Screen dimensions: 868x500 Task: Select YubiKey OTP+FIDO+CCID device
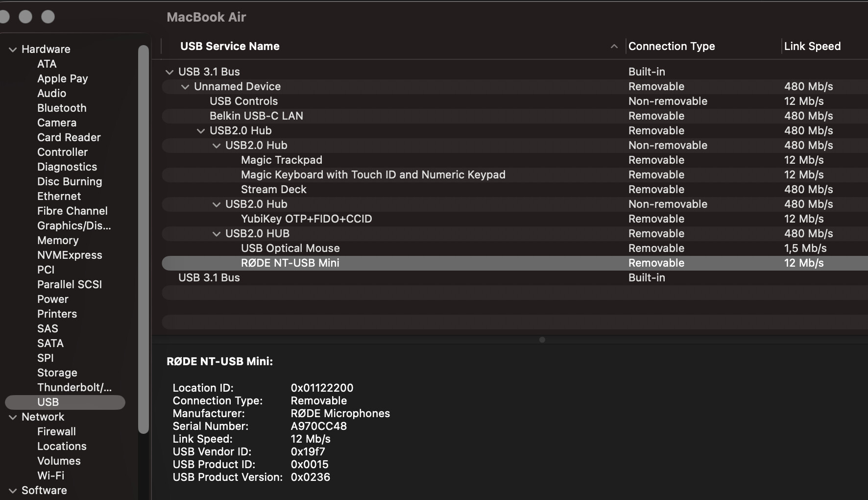[306, 219]
